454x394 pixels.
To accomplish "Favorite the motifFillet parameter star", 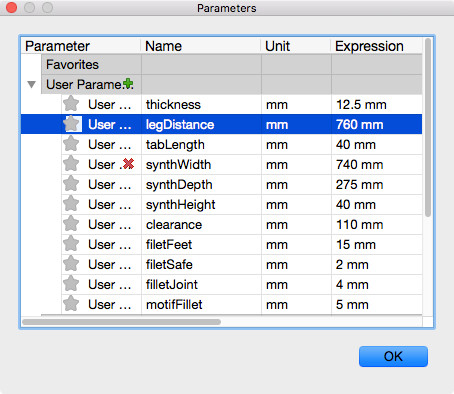I will [71, 304].
